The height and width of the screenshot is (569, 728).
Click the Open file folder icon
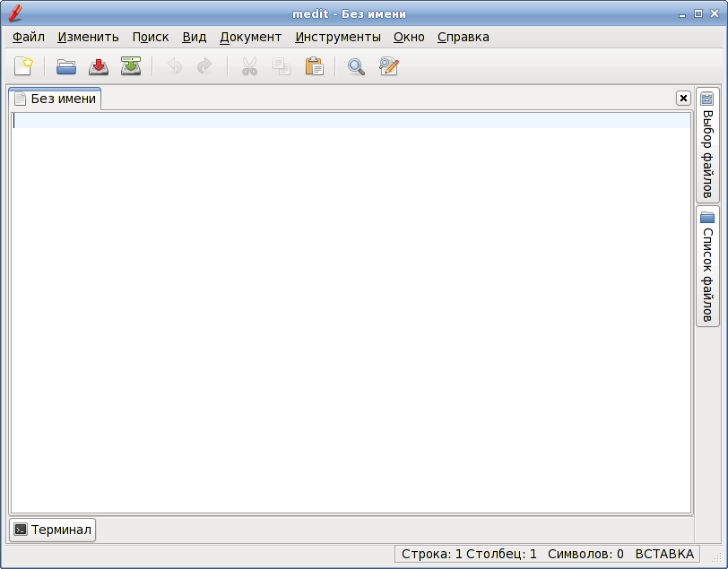[x=66, y=66]
